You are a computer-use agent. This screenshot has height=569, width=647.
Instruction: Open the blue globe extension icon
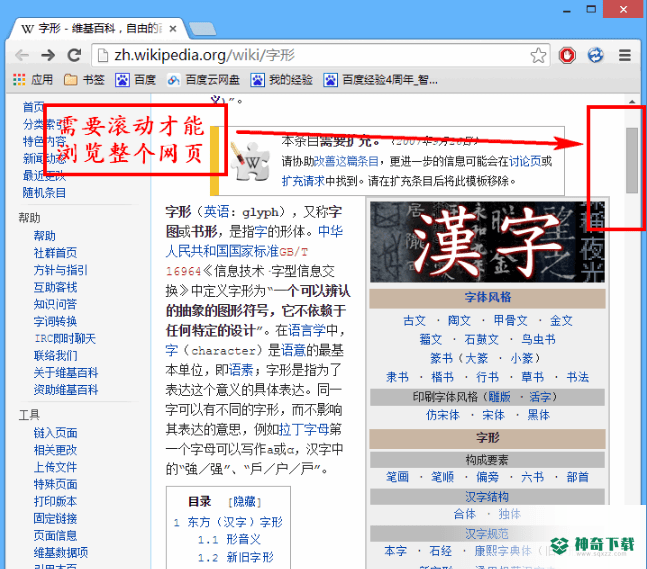point(595,55)
